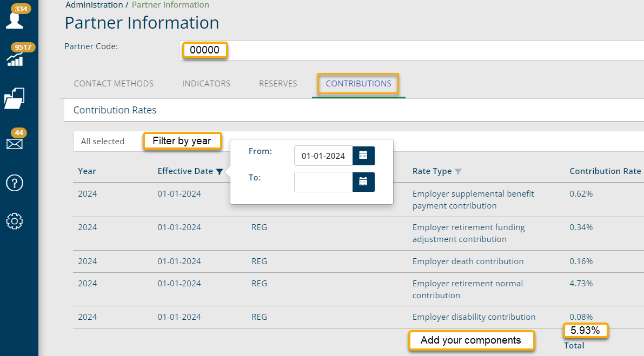
Task: Open the From date calendar picker
Action: 363,156
